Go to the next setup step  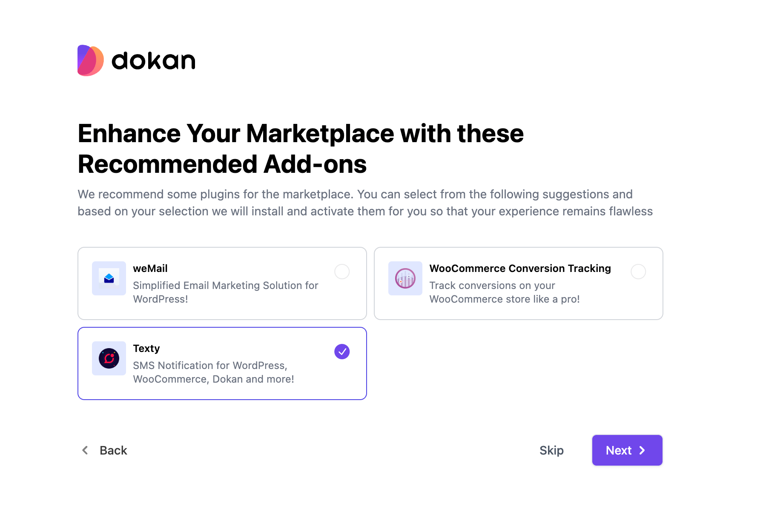[x=627, y=450]
